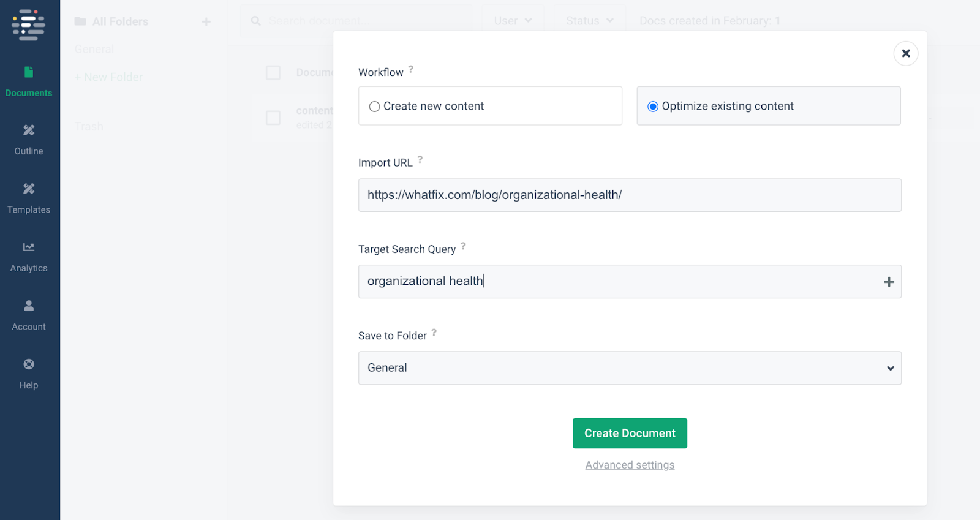Click the Frase logo at top left
Screen dimensions: 980x520
coord(29,25)
